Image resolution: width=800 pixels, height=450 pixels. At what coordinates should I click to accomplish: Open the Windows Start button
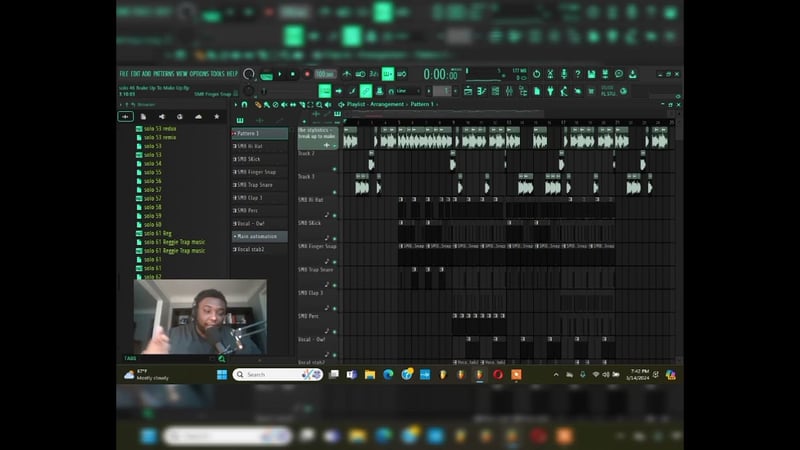(222, 375)
